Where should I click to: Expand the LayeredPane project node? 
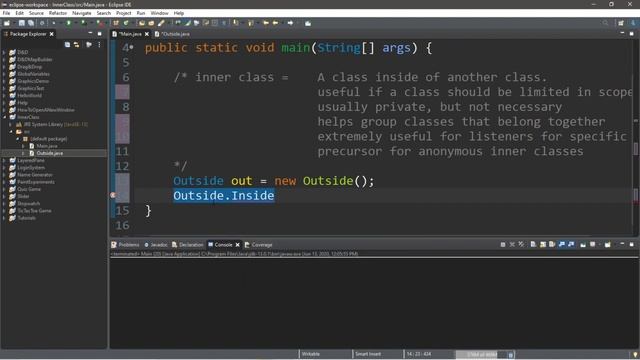pyautogui.click(x=4, y=160)
